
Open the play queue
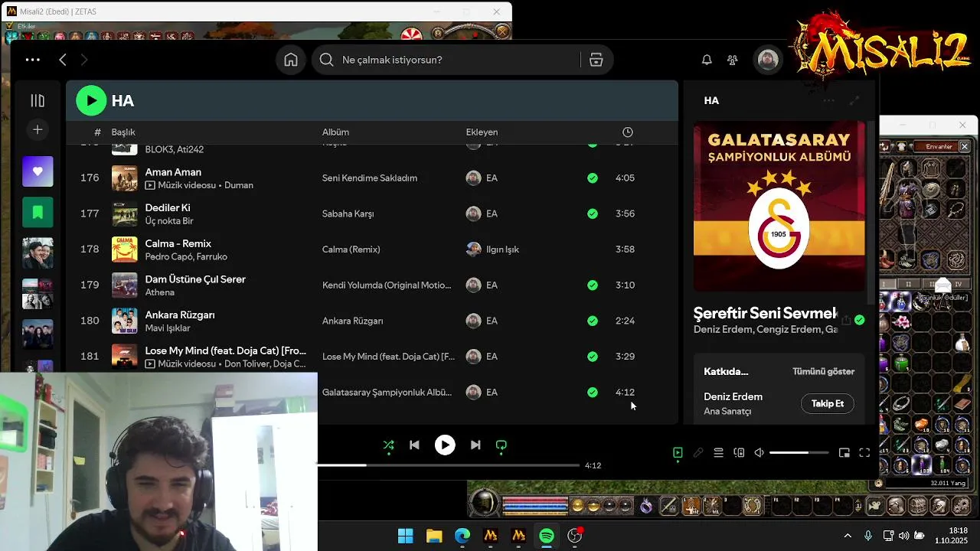pos(718,452)
